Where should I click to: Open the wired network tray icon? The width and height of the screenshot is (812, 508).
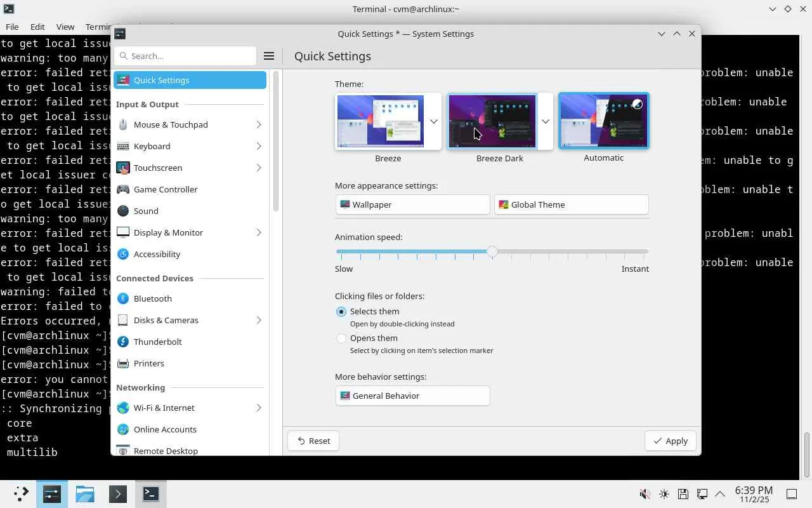[x=702, y=494]
